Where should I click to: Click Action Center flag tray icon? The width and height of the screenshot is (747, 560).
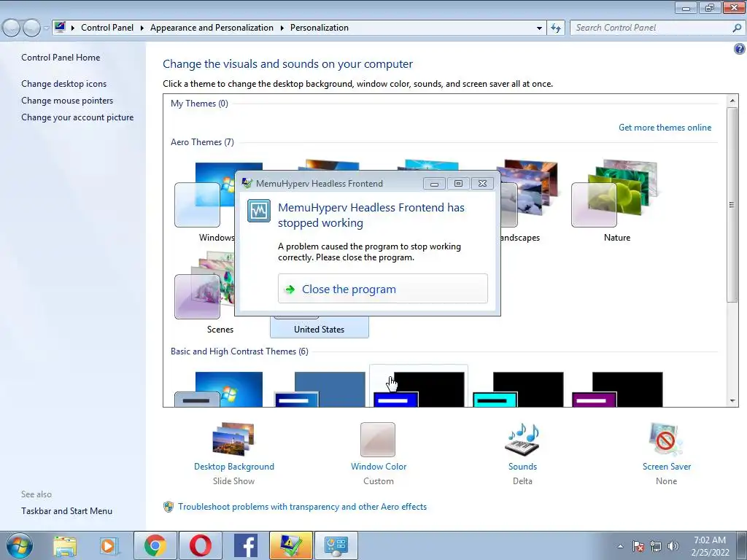(638, 546)
